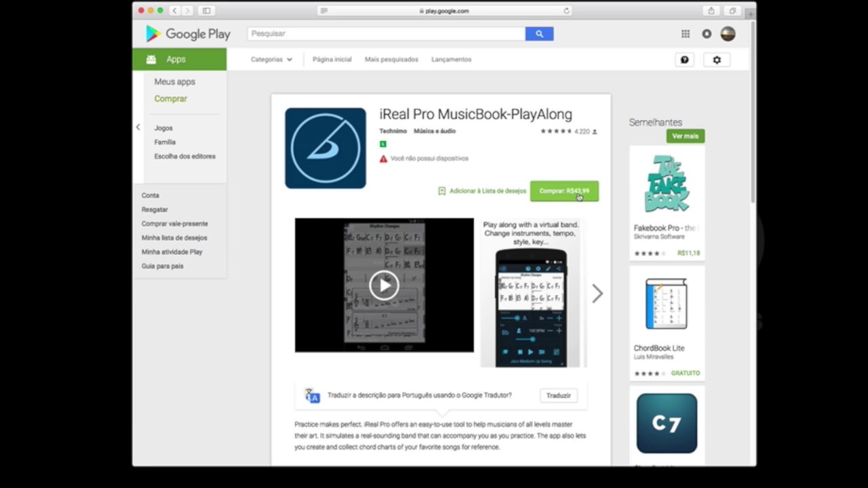Open Família category in sidebar
The image size is (868, 488).
tap(165, 142)
